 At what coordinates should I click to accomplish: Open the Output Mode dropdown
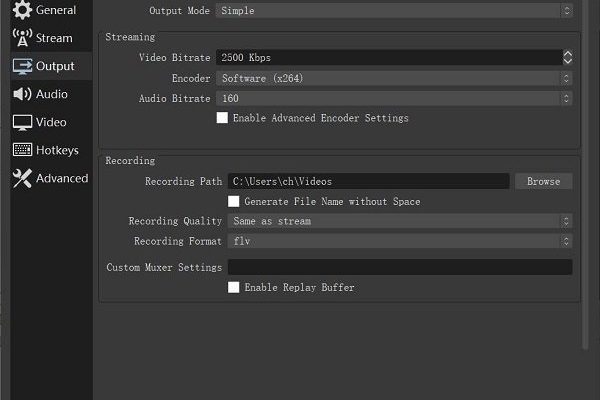click(x=395, y=10)
